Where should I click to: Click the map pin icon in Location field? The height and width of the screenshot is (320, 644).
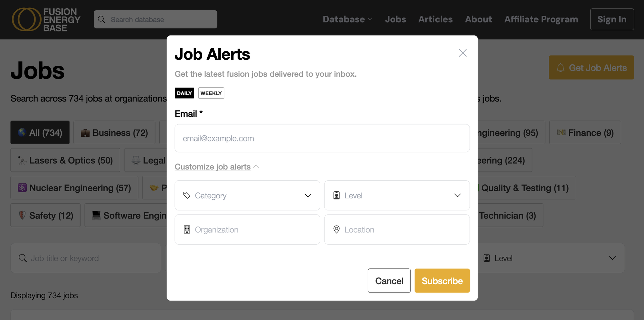[336, 230]
